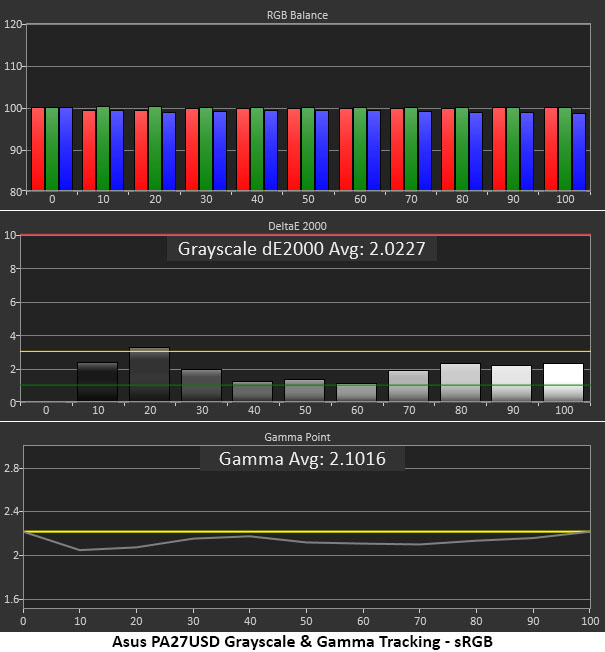Click the DeltaE 2000 chart title

tap(297, 226)
